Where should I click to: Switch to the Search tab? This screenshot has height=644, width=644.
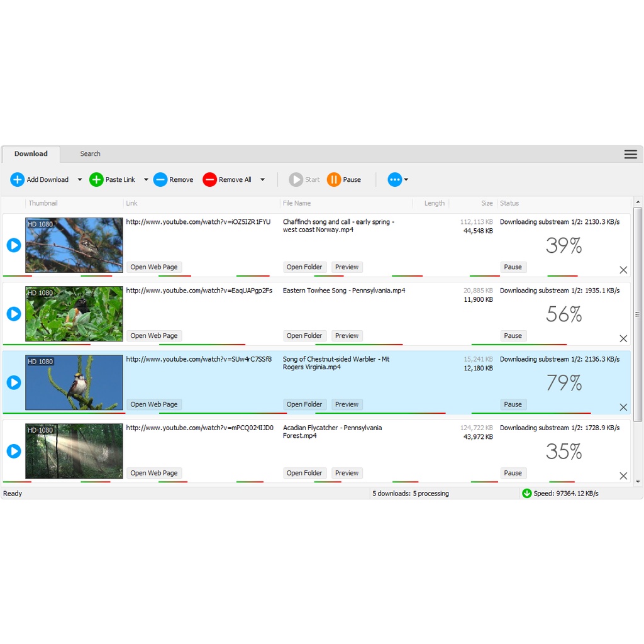(90, 153)
